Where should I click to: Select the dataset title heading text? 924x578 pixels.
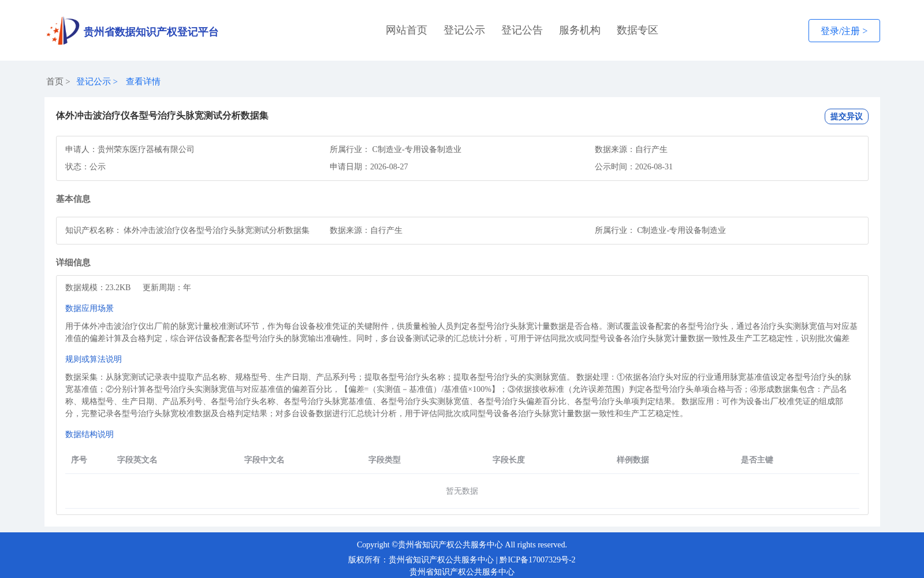[162, 116]
